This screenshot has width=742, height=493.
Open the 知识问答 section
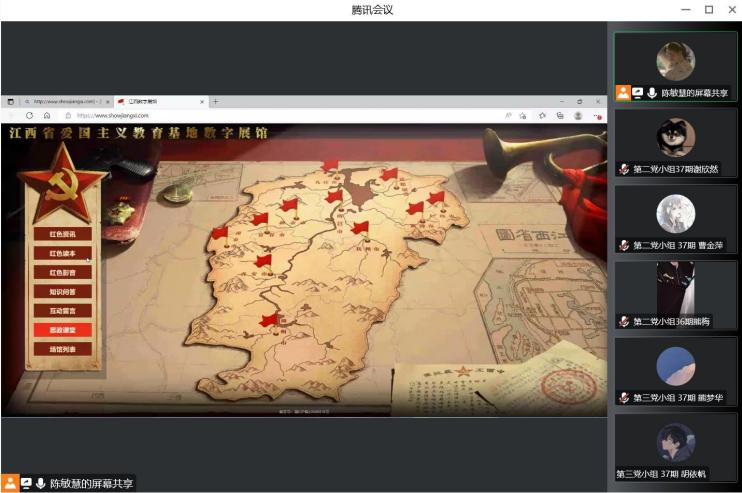coord(63,291)
